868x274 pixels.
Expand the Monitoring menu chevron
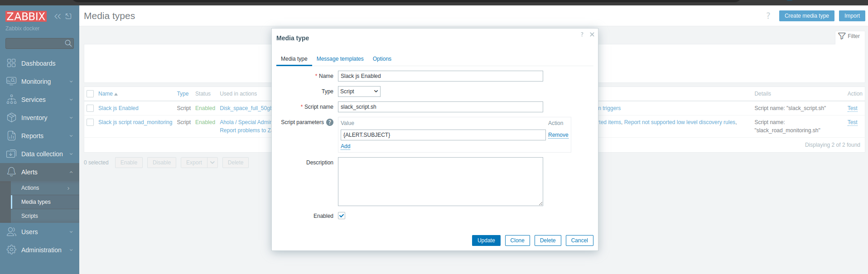[x=71, y=82]
